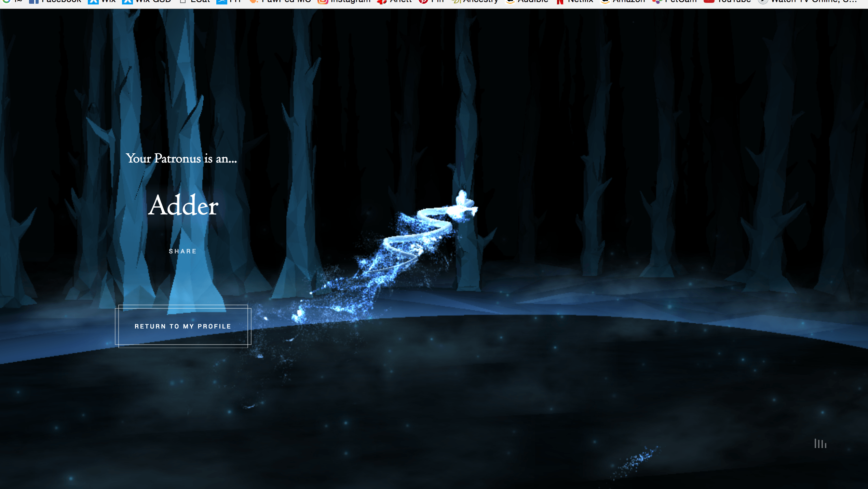The width and height of the screenshot is (868, 489).
Task: Open the YouTube bookmark
Action: click(x=727, y=2)
